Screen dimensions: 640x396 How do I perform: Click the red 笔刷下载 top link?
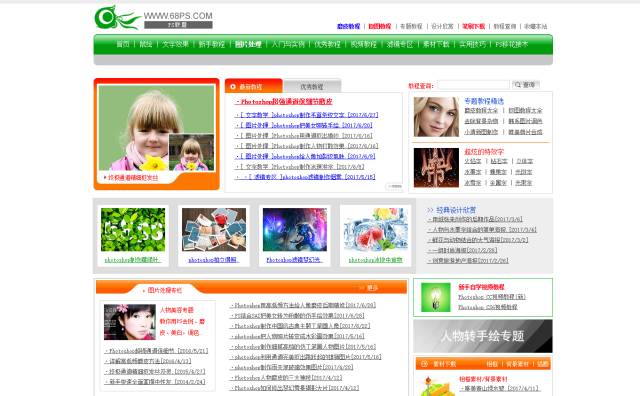click(473, 26)
